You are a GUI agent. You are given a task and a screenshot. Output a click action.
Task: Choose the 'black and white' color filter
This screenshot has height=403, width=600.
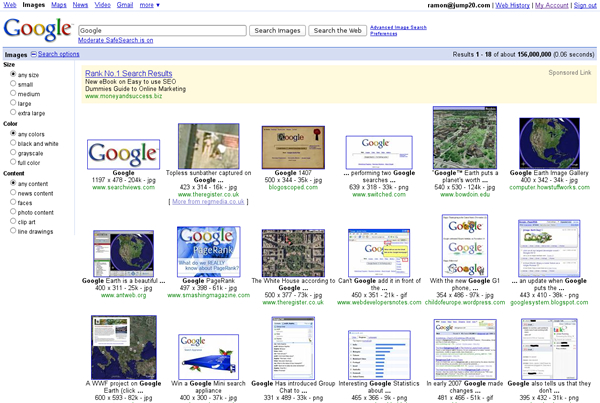coord(12,143)
